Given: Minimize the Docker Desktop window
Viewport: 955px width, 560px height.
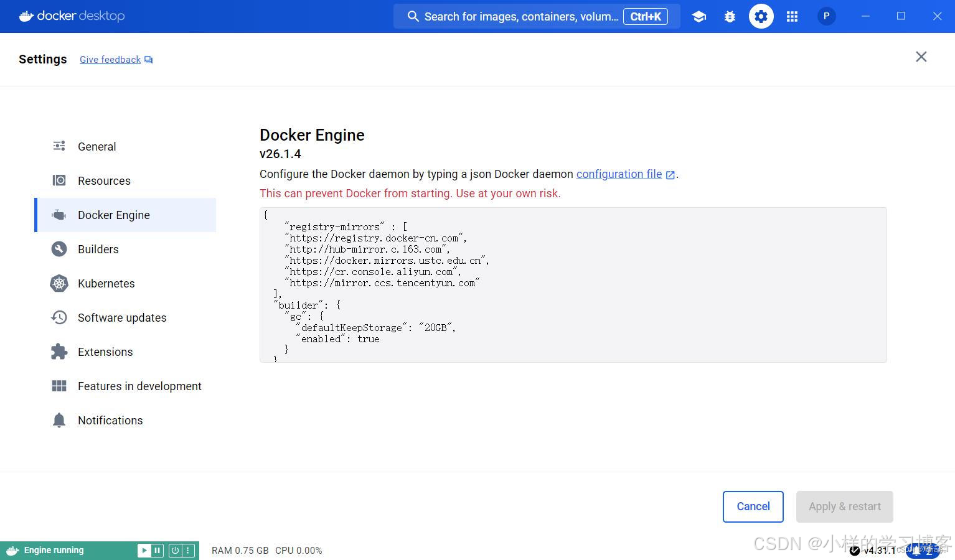Looking at the screenshot, I should coord(865,16).
